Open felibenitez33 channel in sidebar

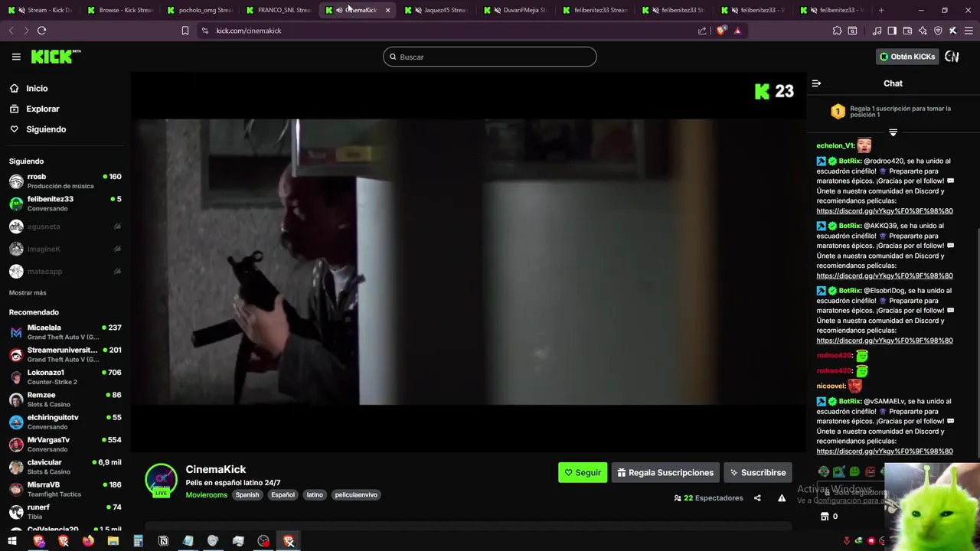tap(65, 204)
